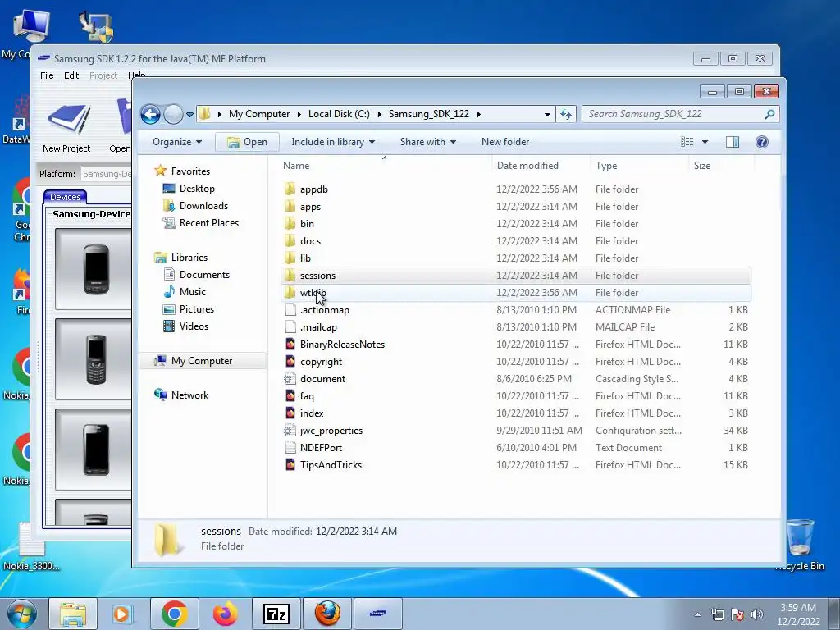Expand the Include in library dropdown

pyautogui.click(x=333, y=142)
